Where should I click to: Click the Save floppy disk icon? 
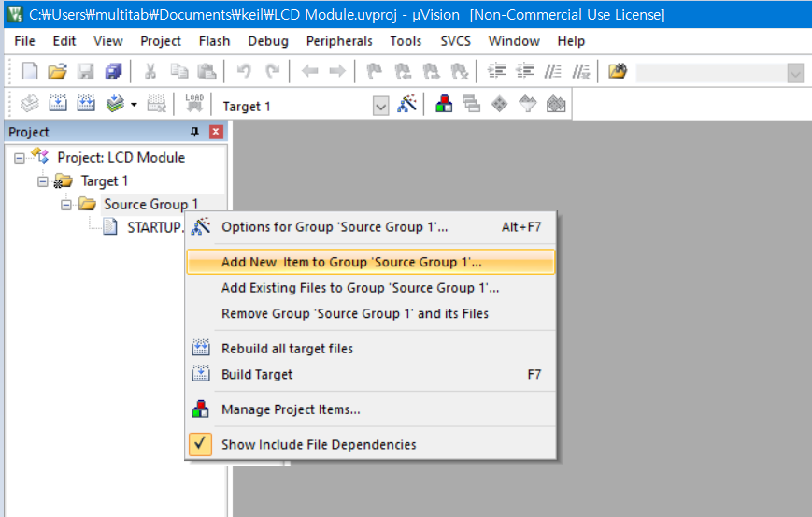[x=85, y=71]
